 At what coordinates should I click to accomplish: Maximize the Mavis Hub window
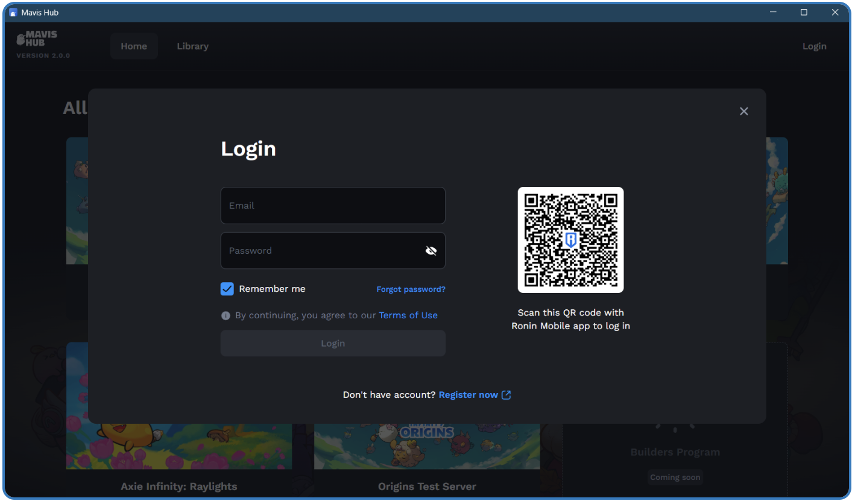pos(804,13)
